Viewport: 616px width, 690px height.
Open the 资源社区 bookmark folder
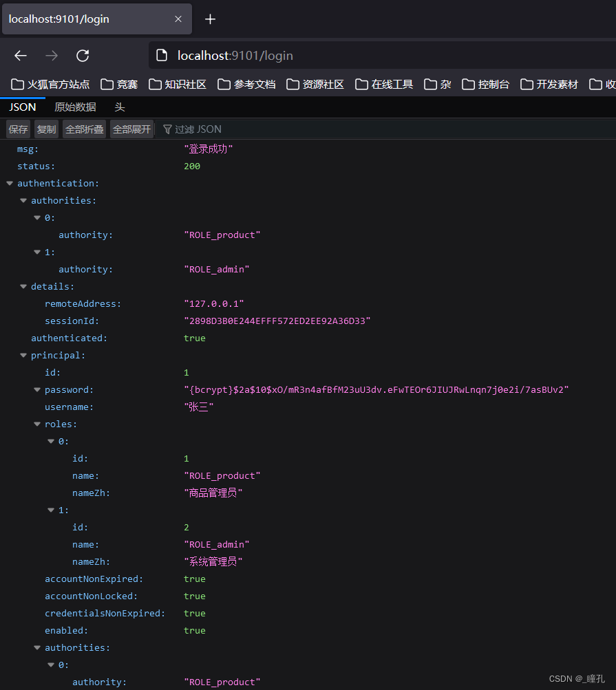315,84
